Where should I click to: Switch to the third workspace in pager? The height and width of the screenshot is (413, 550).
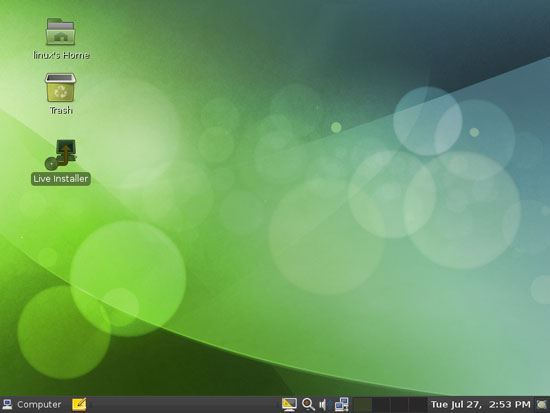399,405
